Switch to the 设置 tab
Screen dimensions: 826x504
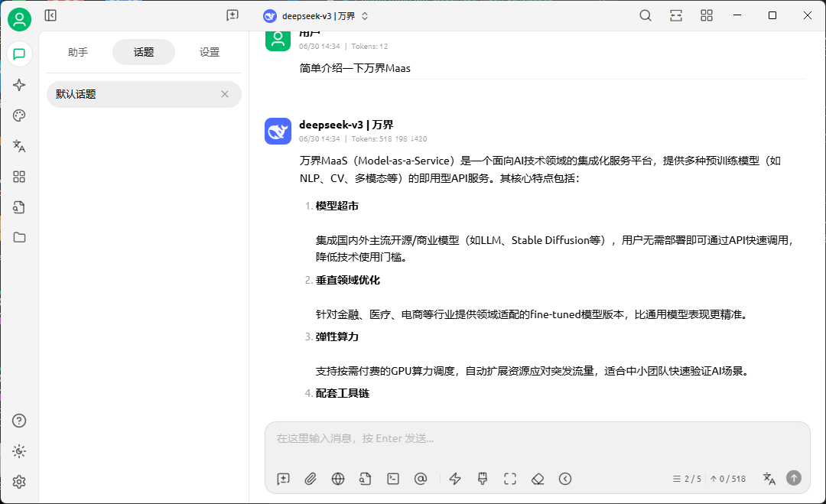[210, 52]
